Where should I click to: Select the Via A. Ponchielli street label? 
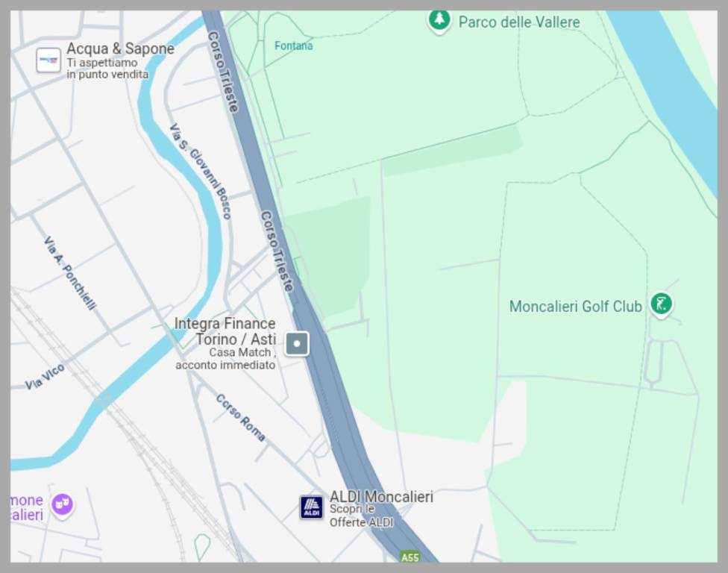click(x=70, y=273)
